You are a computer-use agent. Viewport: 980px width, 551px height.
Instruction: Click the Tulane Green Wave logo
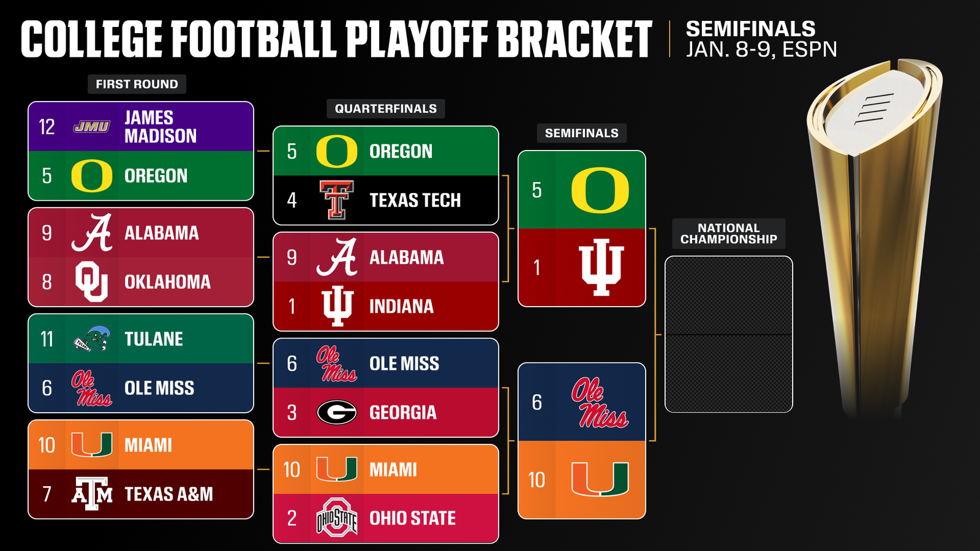[92, 339]
